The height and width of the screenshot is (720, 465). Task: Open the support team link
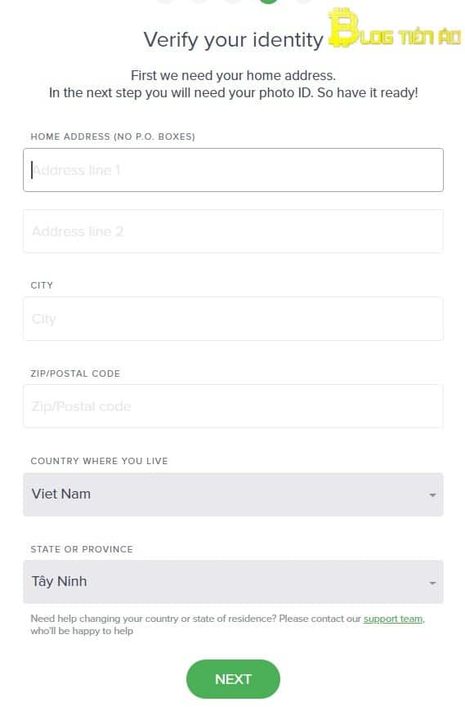pos(393,619)
